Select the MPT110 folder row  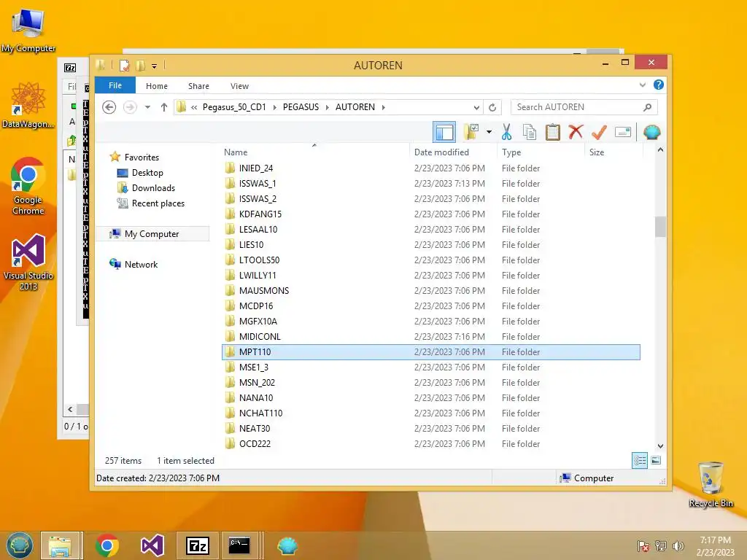431,352
